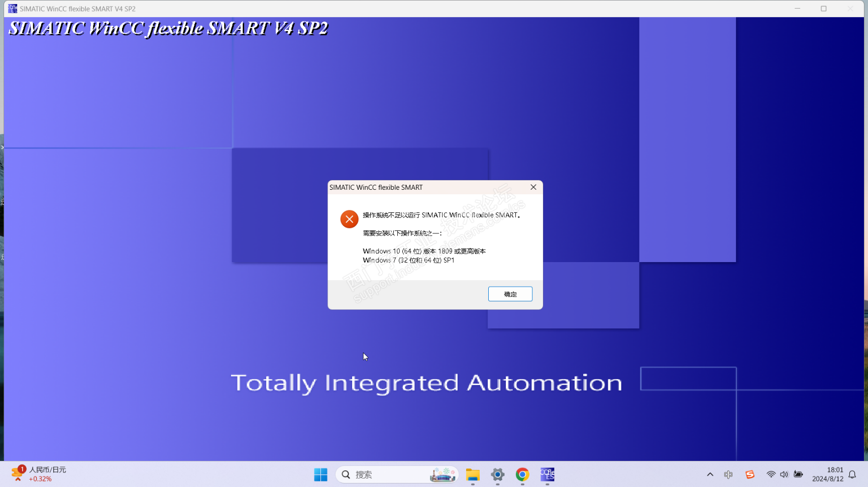The width and height of the screenshot is (868, 487).
Task: Click the '操作系统不足以运行 SIMATIC WinCC flexible SMART。' message
Action: click(442, 215)
